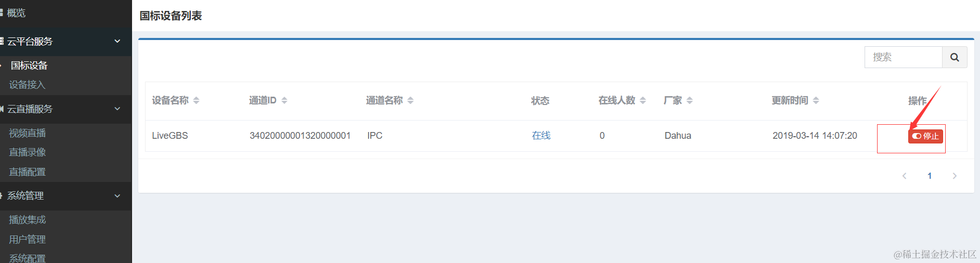Click update time 2019-03-14 14:07:20

(x=815, y=136)
